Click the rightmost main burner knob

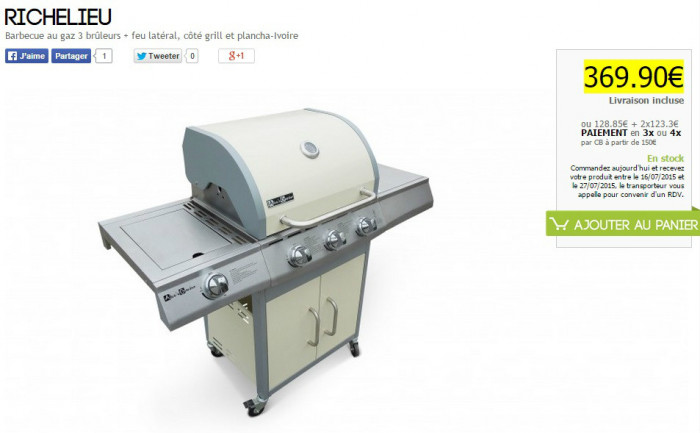(367, 226)
